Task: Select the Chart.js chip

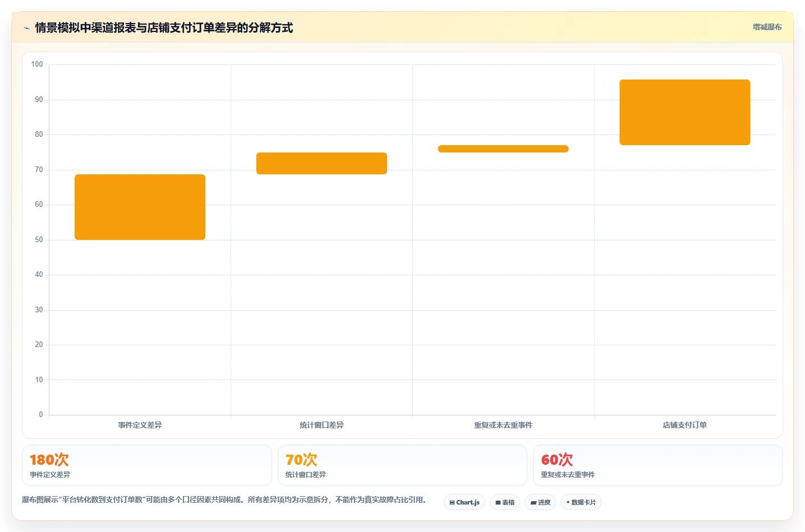Action: point(464,502)
